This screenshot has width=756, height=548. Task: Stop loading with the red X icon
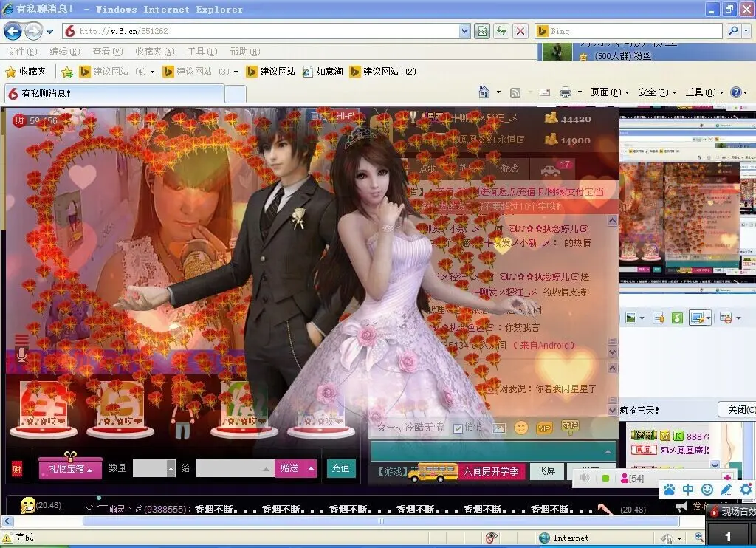coord(520,31)
